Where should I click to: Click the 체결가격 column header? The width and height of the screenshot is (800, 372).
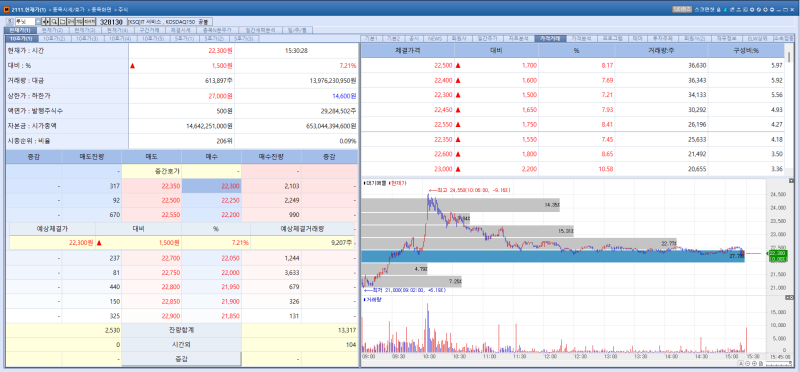click(408, 51)
